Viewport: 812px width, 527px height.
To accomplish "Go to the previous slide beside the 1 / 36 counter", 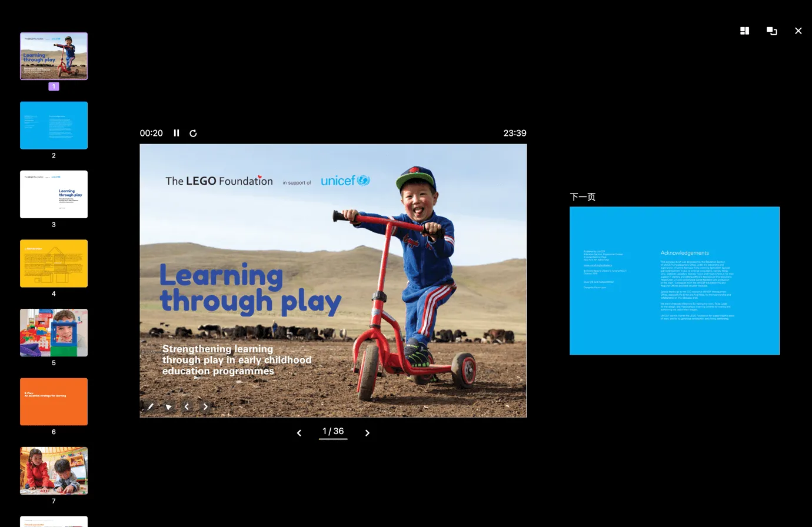I will tap(299, 433).
